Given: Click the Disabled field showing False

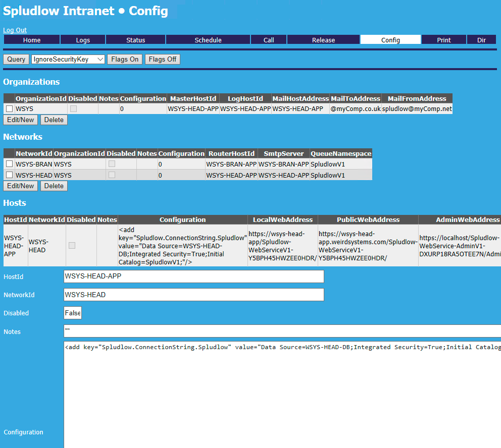Looking at the screenshot, I should (x=73, y=313).
